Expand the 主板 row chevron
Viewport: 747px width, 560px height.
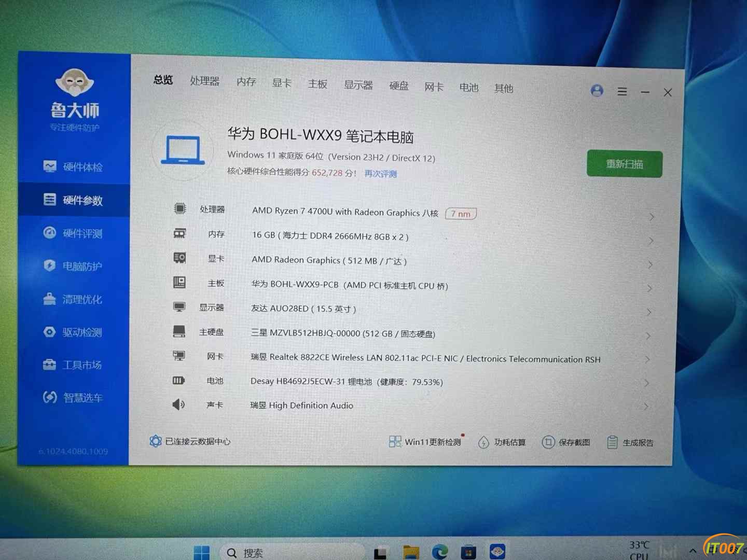coord(650,288)
